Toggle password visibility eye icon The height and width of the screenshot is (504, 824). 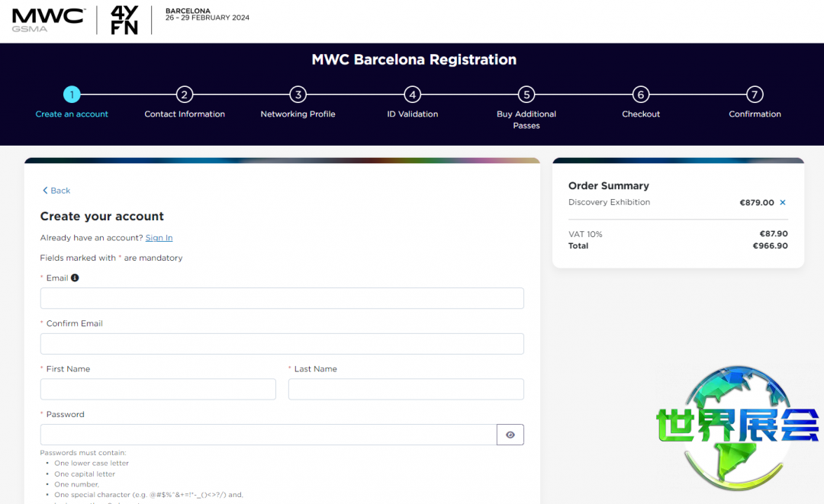tap(510, 435)
